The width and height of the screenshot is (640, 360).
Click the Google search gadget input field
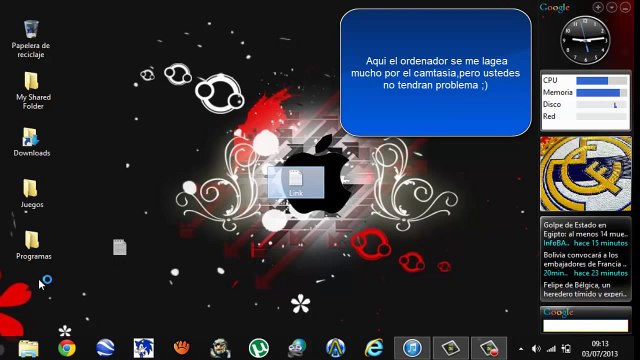pos(585,326)
